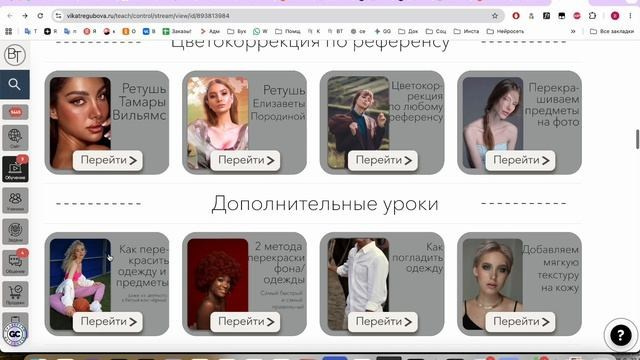Open the Обучение section in the sidebar
Image resolution: width=640 pixels, height=360 pixels.
[x=15, y=169]
